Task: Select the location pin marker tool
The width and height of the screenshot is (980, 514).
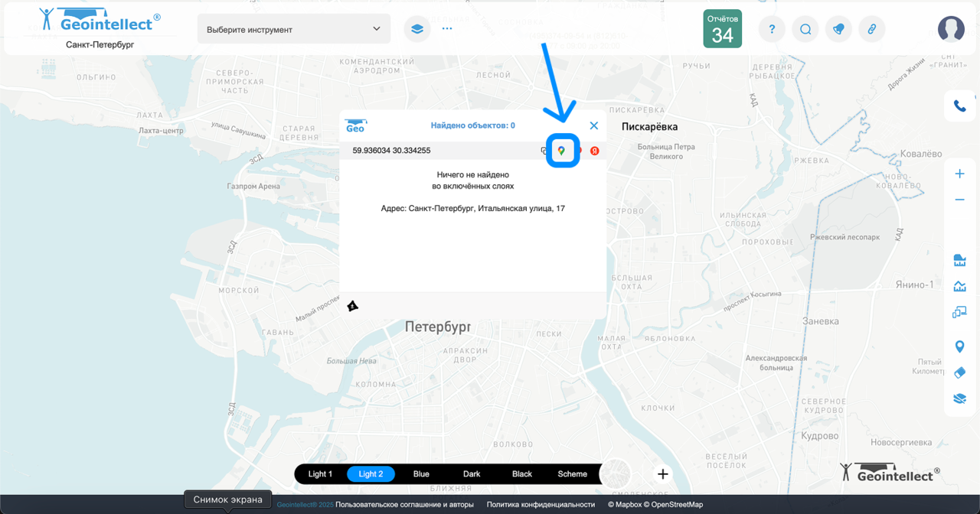Action: click(959, 347)
